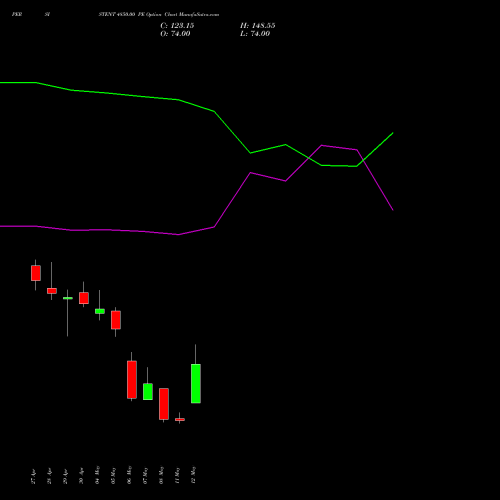Click the red candlestick for 30 Apr

84,298
